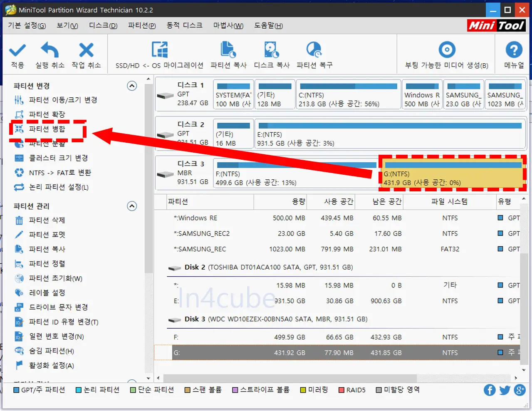This screenshot has width=532, height=411.
Task: Sort by 파티션 column header
Action: click(x=210, y=202)
